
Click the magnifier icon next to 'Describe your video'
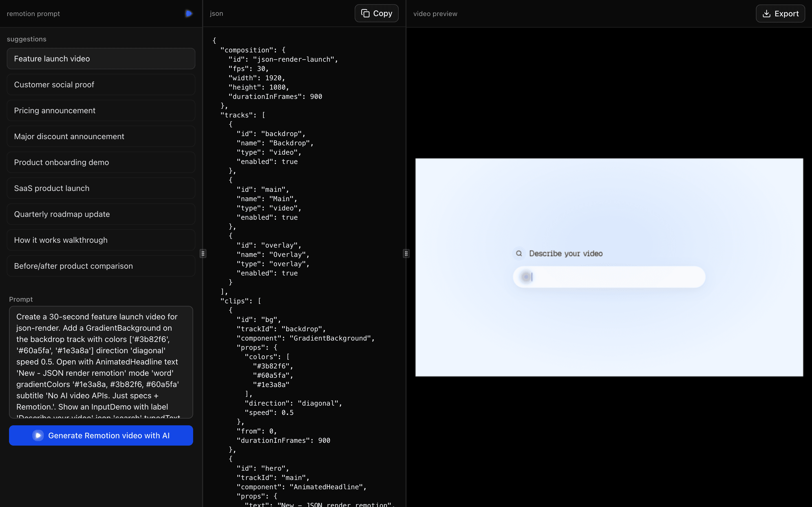tap(519, 253)
